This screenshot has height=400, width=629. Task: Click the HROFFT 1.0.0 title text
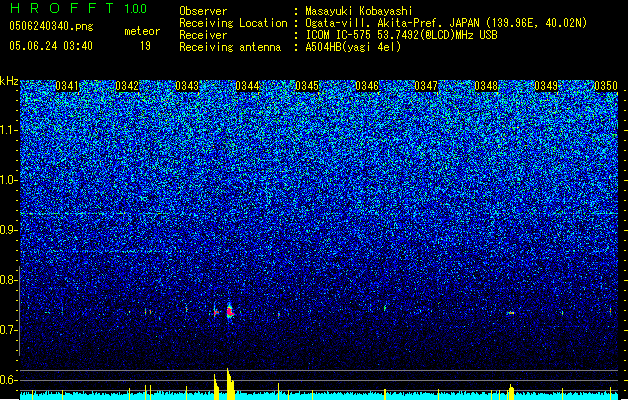[78, 8]
